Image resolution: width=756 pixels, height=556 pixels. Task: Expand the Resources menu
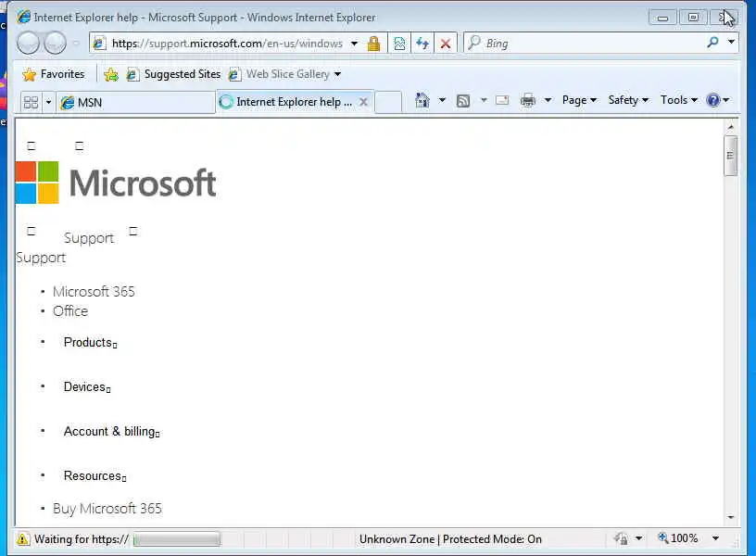[x=94, y=476]
